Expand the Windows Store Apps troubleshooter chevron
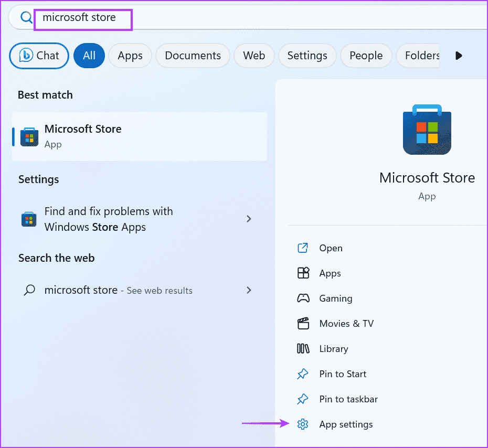This screenshot has height=448, width=488. [249, 219]
